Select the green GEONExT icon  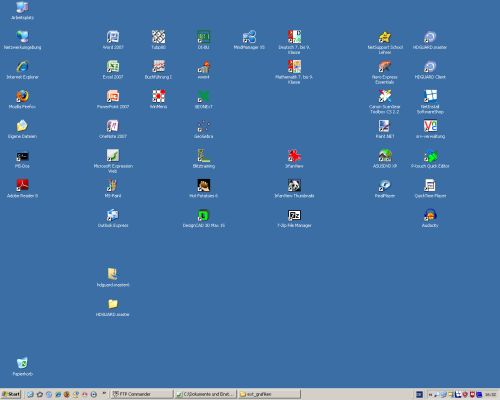coord(204,96)
